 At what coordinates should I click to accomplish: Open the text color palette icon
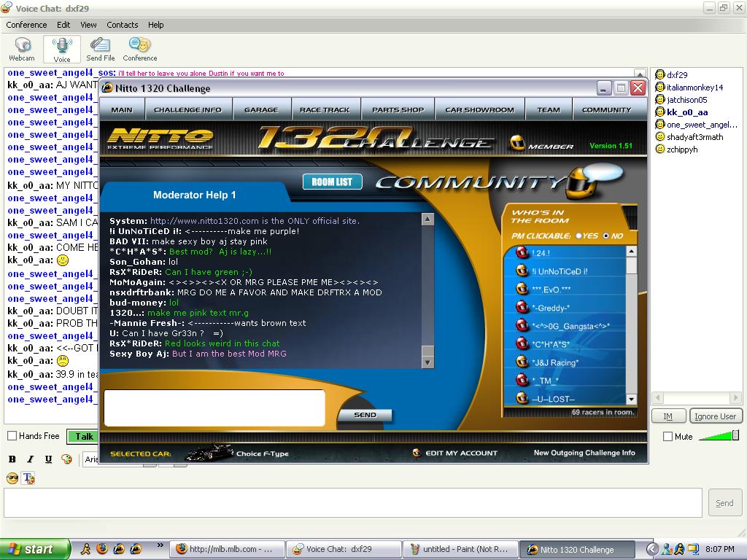[x=66, y=459]
